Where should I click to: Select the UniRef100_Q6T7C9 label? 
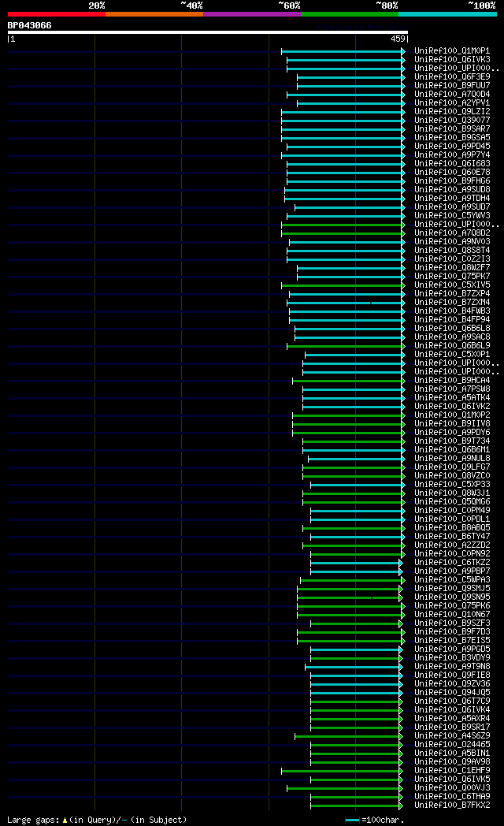tap(452, 701)
